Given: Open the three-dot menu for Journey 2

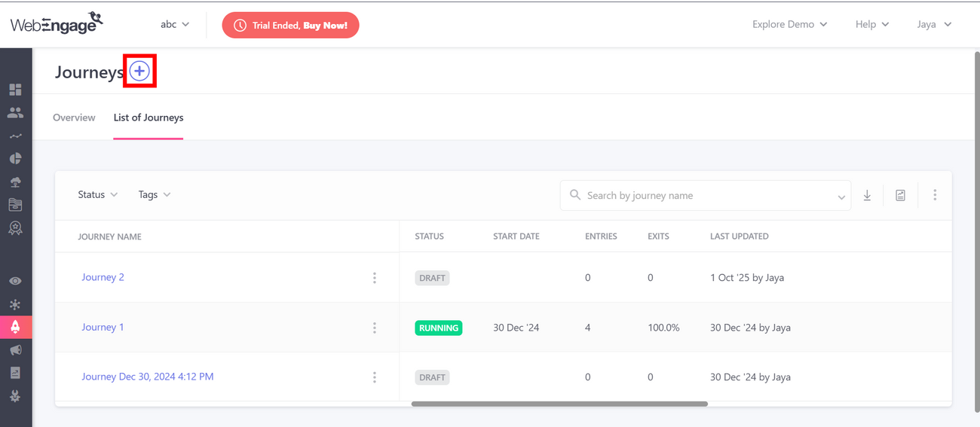Looking at the screenshot, I should (374, 278).
